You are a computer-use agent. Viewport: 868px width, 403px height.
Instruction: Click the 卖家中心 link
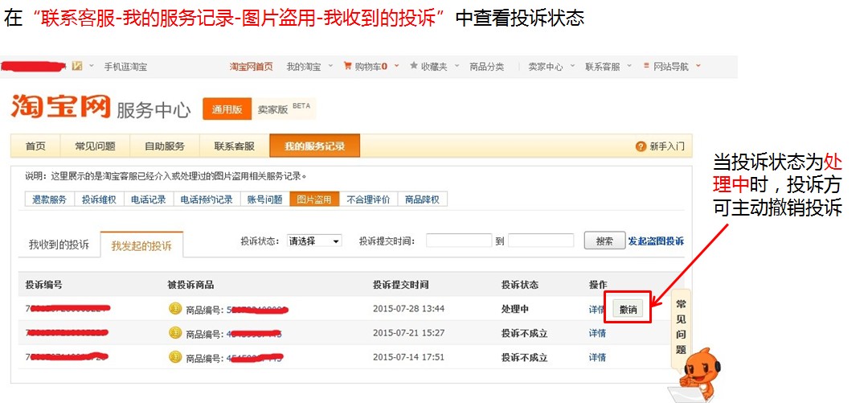click(x=545, y=67)
